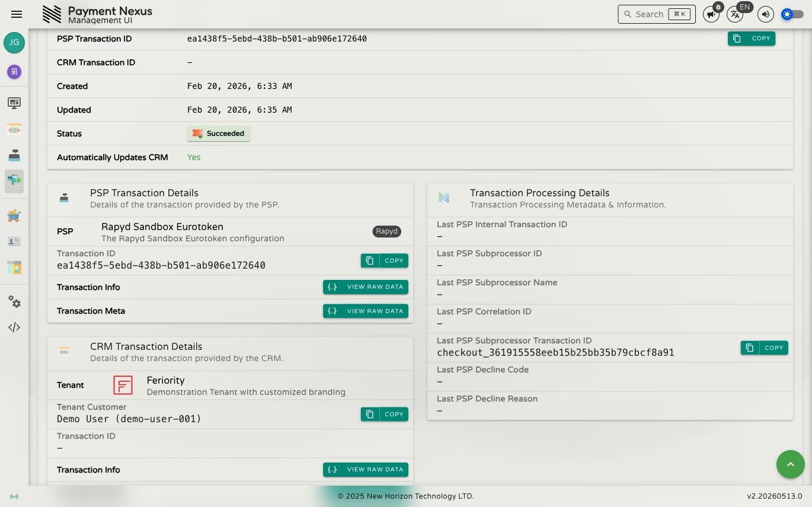Click the 'Feriority' tenant name
The image size is (812, 507).
(x=166, y=380)
